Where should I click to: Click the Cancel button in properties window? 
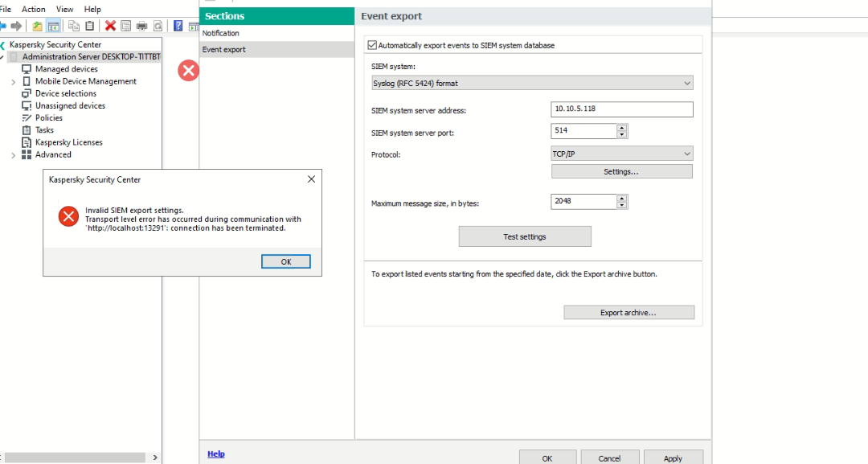(609, 458)
